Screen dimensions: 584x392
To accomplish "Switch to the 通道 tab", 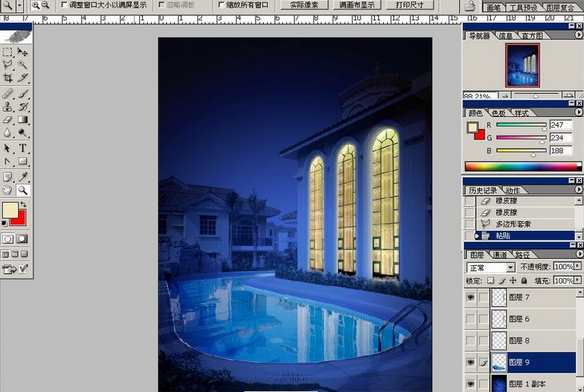I will pos(500,255).
